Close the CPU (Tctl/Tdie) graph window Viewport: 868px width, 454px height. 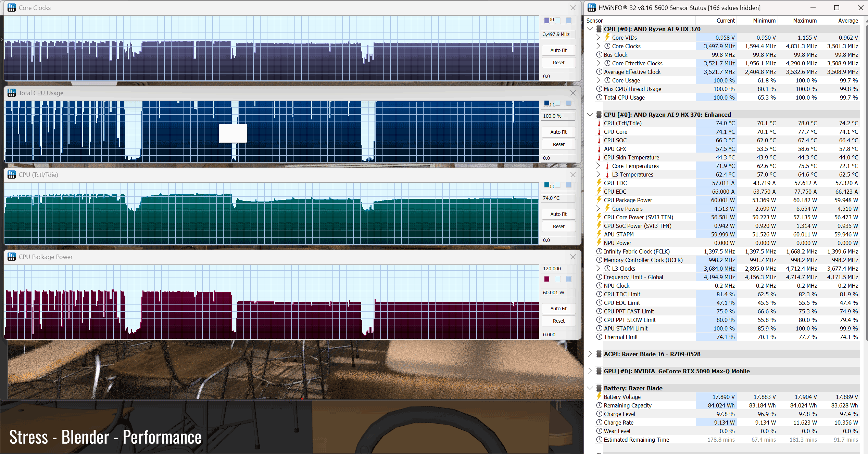(573, 174)
